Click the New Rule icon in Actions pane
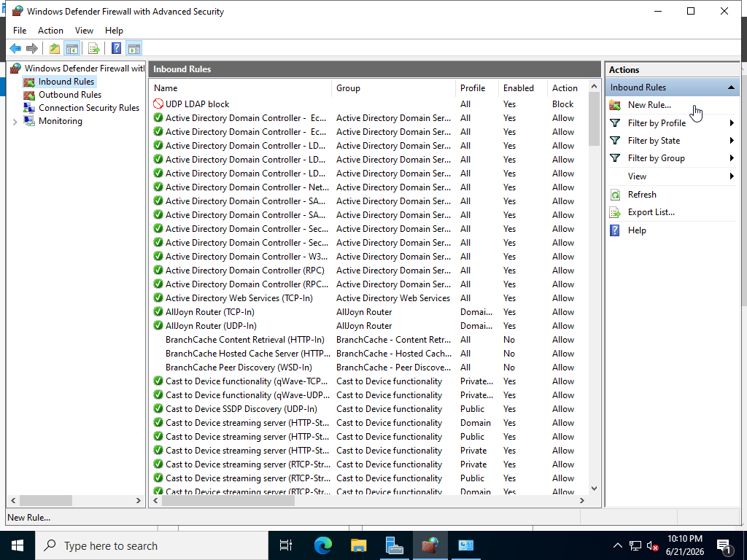 [x=615, y=105]
